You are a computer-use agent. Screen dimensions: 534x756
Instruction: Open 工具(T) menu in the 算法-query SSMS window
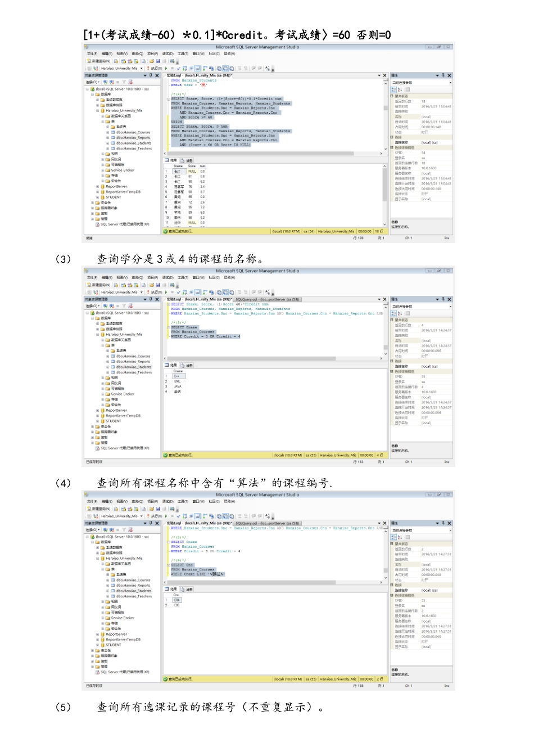tap(183, 502)
